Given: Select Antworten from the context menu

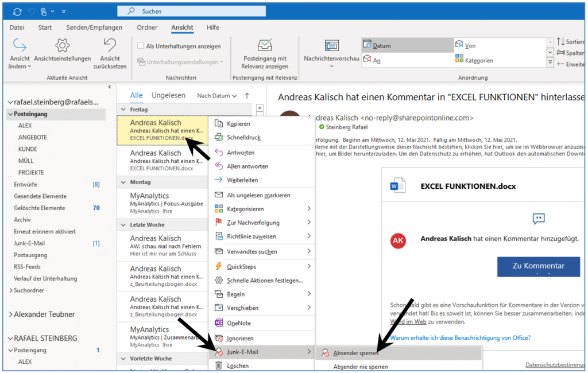Looking at the screenshot, I should coord(262,153).
